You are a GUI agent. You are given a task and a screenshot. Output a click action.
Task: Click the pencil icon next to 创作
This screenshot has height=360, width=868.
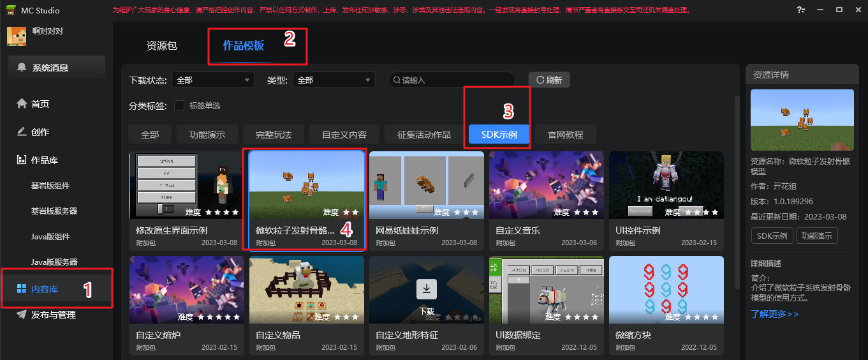[x=22, y=132]
